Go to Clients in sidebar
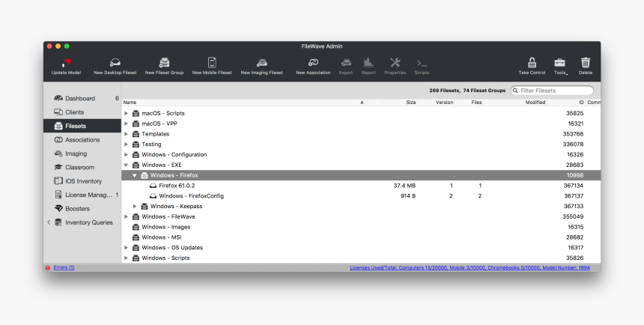This screenshot has width=644, height=325. click(x=82, y=112)
